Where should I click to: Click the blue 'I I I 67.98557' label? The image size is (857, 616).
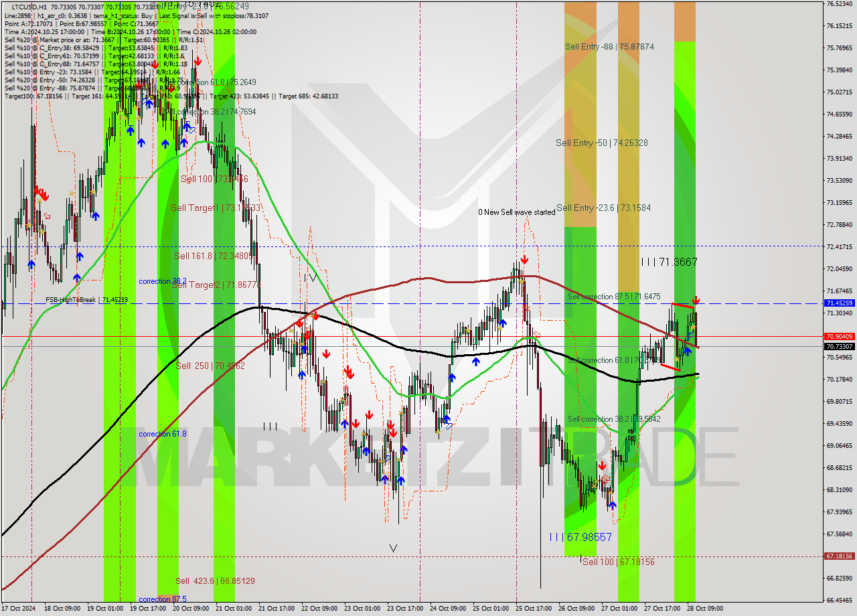tap(580, 537)
